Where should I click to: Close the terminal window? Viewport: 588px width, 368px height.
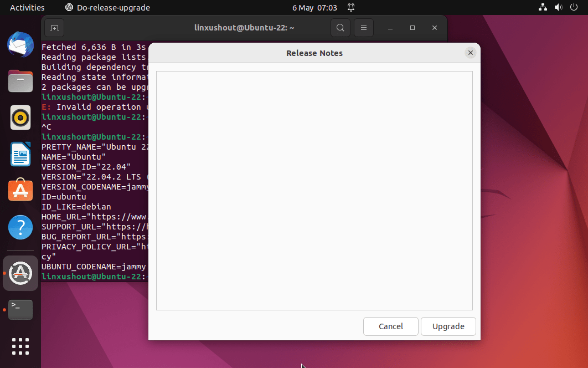coord(435,28)
